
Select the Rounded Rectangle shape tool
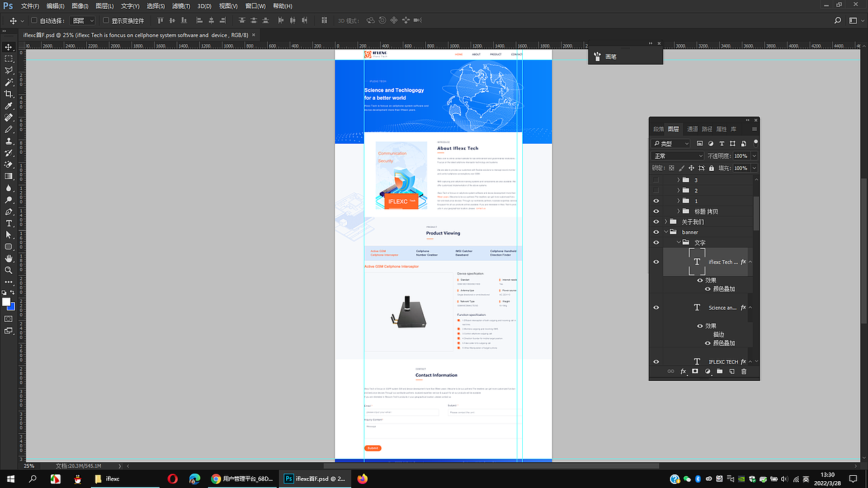click(9, 246)
